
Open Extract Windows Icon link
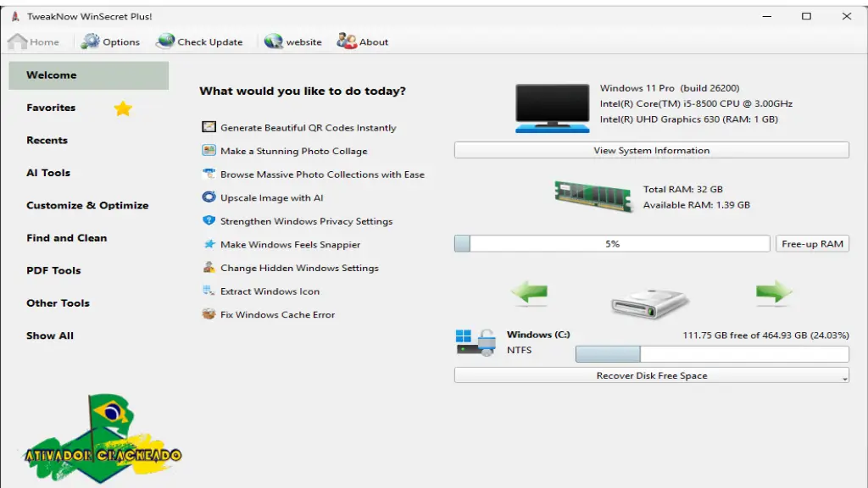point(270,291)
